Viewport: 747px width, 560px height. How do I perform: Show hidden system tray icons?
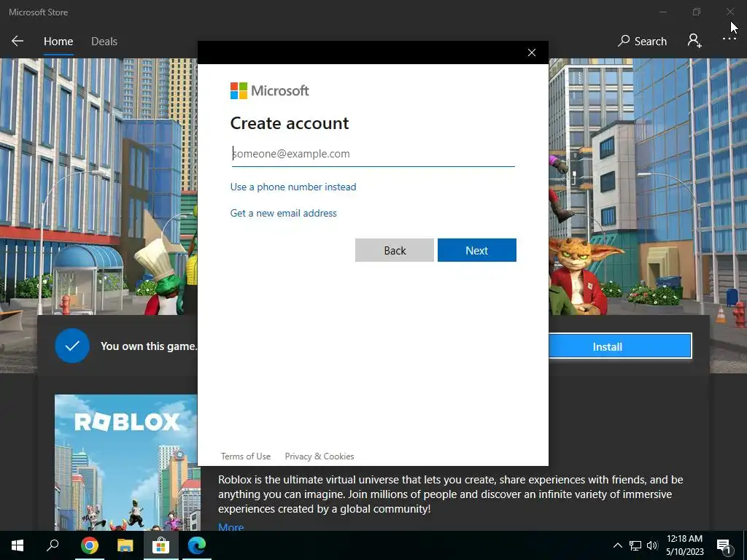pyautogui.click(x=617, y=545)
